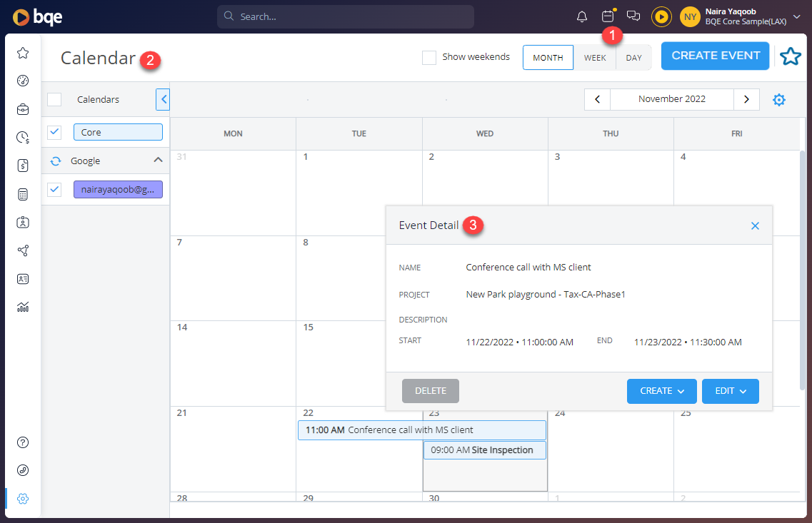Open calendar settings gear icon
The width and height of the screenshot is (812, 523).
(x=779, y=100)
